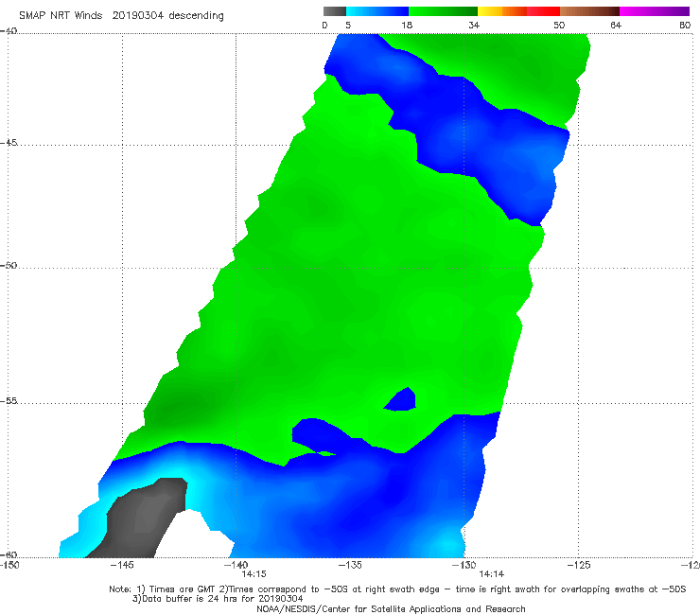Screen dimensions: 700x615
Task: Click the longitude label '-130'
Action: click(464, 565)
